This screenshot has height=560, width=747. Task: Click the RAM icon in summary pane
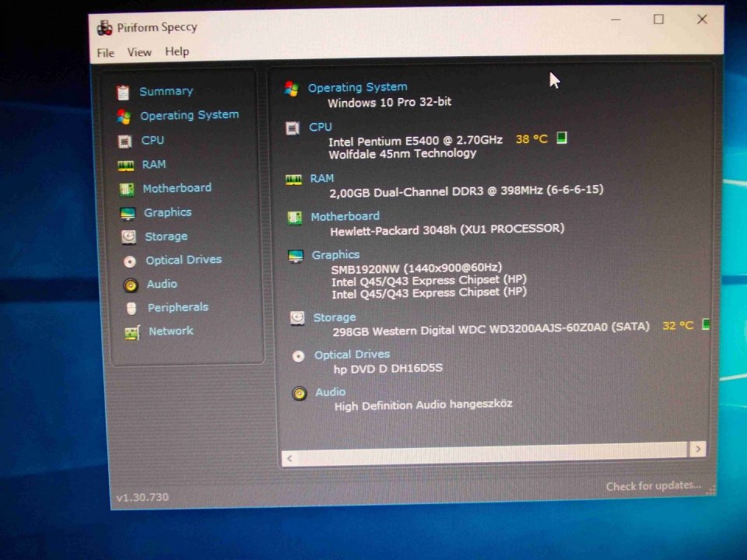[293, 180]
